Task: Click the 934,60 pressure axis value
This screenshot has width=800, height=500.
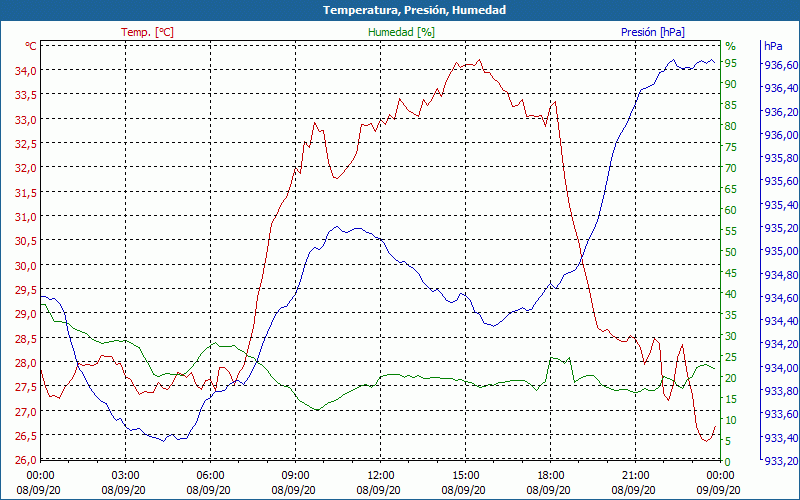Action: pyautogui.click(x=781, y=298)
